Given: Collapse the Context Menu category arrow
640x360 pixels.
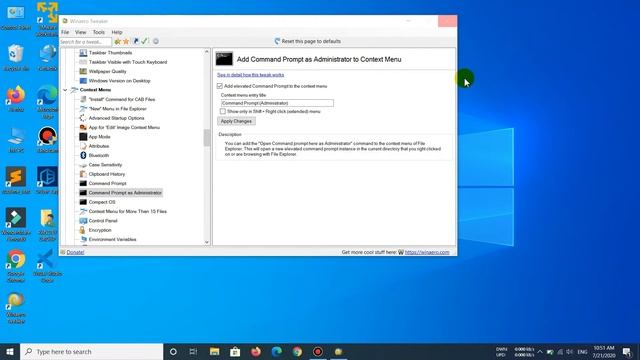Looking at the screenshot, I should tap(65, 90).
